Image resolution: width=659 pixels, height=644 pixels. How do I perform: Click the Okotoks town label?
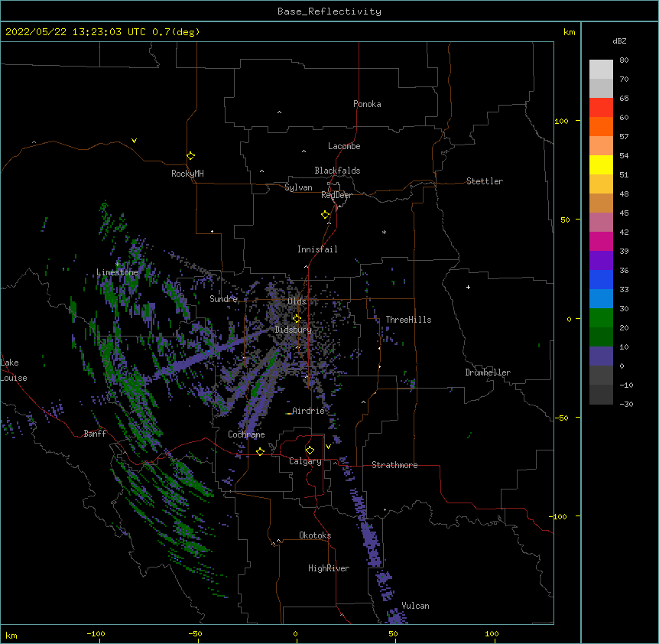pos(315,535)
